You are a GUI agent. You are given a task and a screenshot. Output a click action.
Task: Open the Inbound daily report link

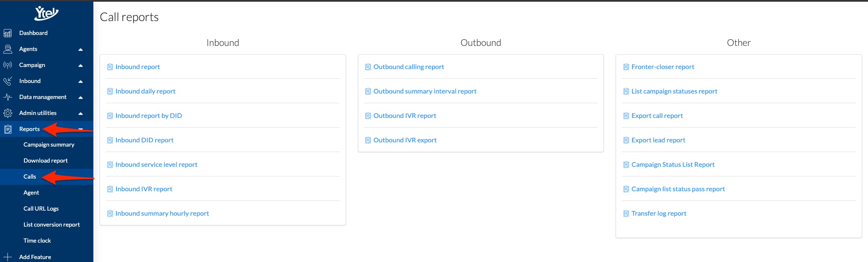click(x=146, y=91)
